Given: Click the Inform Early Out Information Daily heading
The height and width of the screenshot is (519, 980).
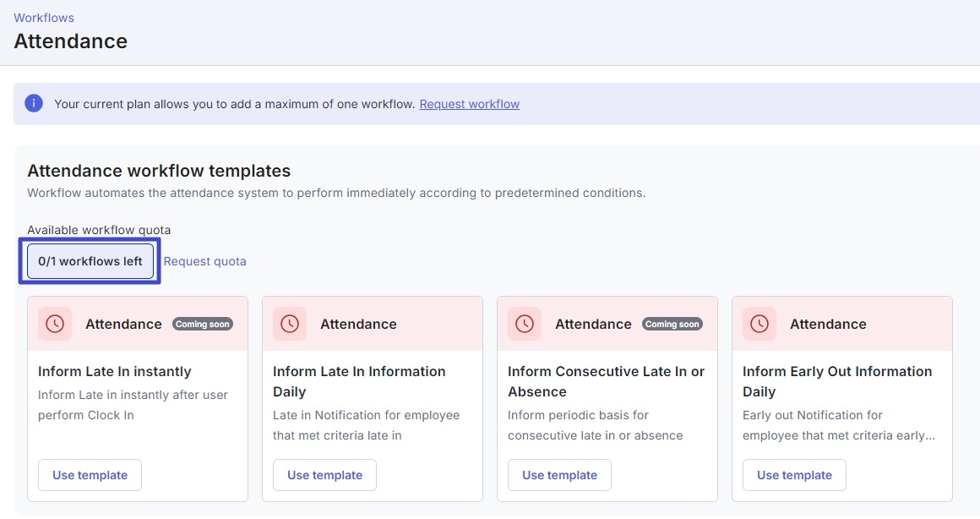Looking at the screenshot, I should [836, 381].
